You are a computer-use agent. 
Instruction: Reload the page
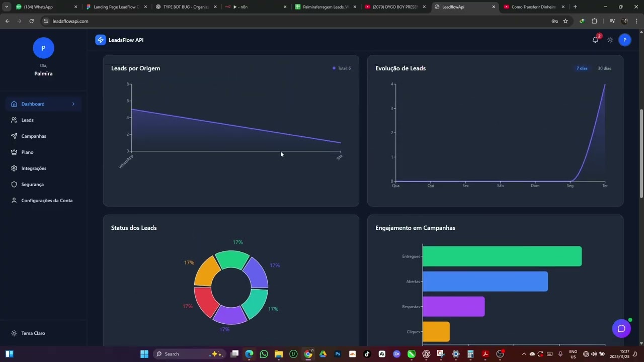coord(31,21)
